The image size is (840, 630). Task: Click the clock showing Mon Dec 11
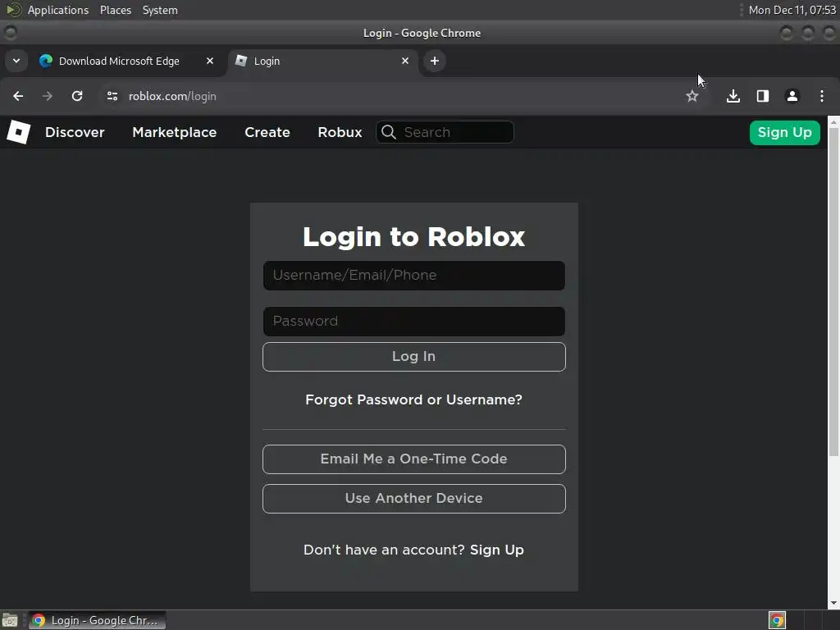click(x=792, y=10)
